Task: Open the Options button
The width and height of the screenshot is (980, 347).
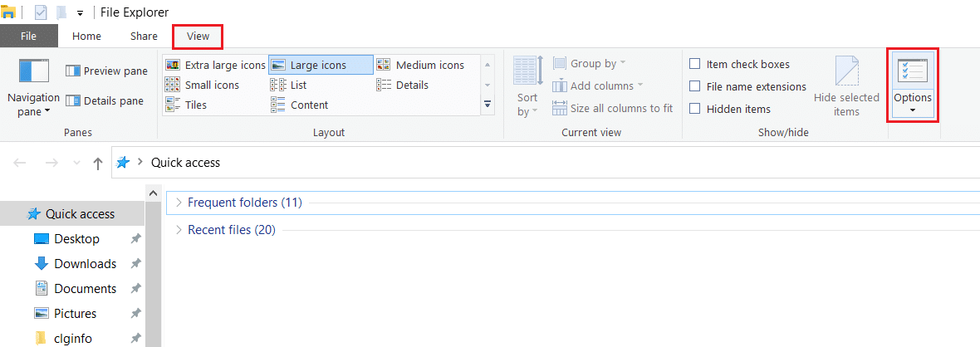Action: (x=912, y=85)
